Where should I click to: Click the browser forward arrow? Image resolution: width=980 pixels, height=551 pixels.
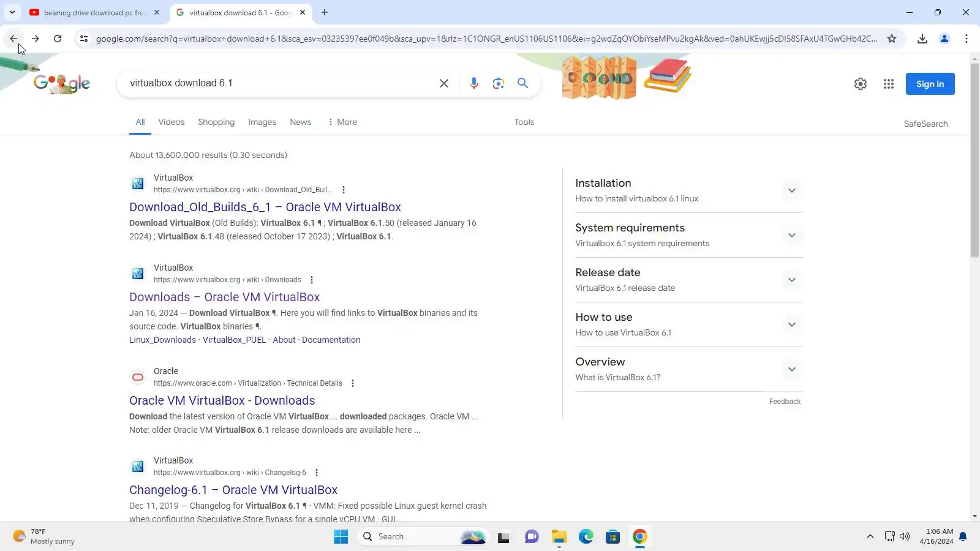pos(36,39)
